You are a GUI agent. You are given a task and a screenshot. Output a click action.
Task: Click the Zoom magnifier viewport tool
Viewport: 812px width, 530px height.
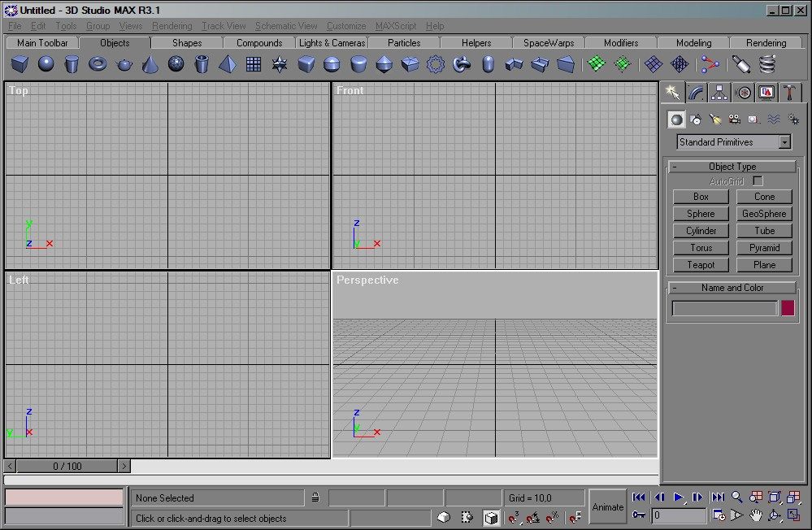click(736, 497)
